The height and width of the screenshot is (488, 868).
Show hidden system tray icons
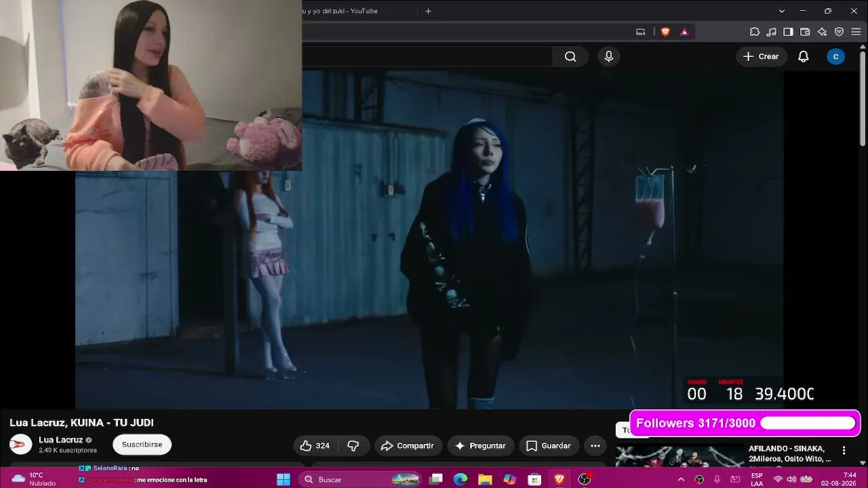[681, 479]
